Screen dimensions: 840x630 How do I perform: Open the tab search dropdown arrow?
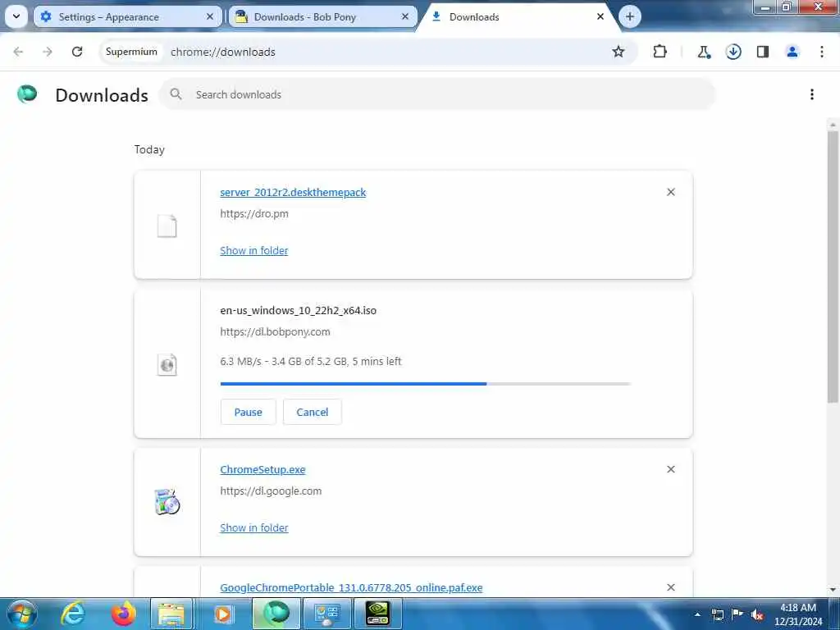tap(16, 16)
